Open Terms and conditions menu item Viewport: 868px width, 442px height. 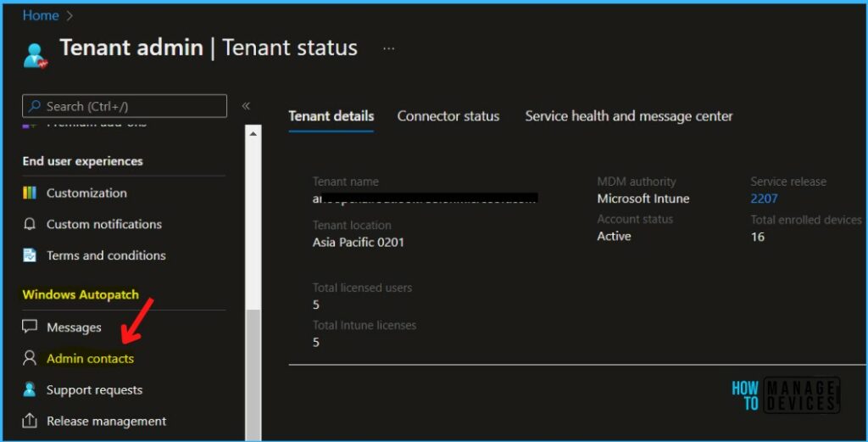106,255
